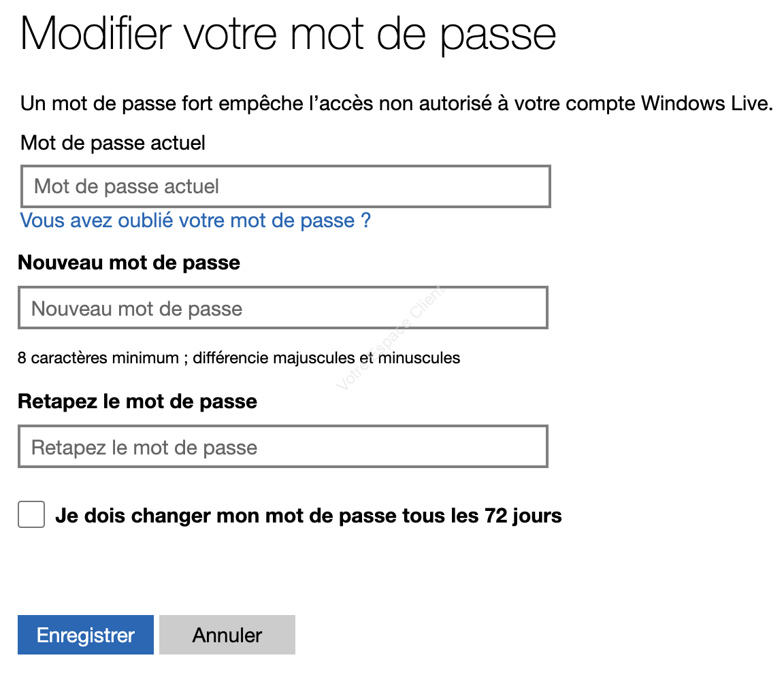Click the 'Modifier votre mot de passe' heading
Image resolution: width=784 pixels, height=679 pixels.
288,34
